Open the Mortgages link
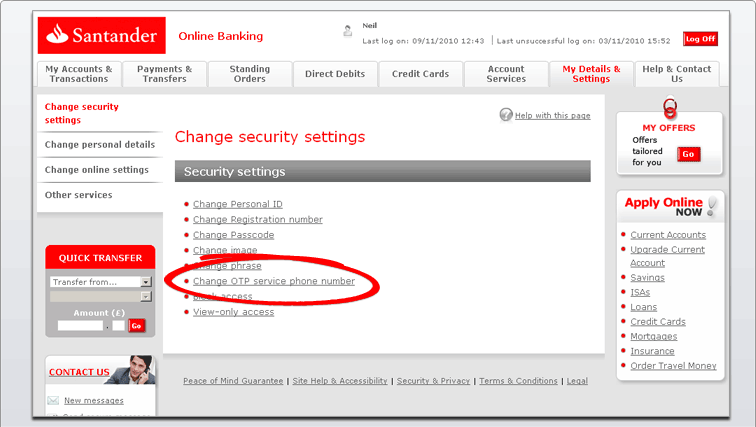This screenshot has height=427, width=756. [653, 337]
